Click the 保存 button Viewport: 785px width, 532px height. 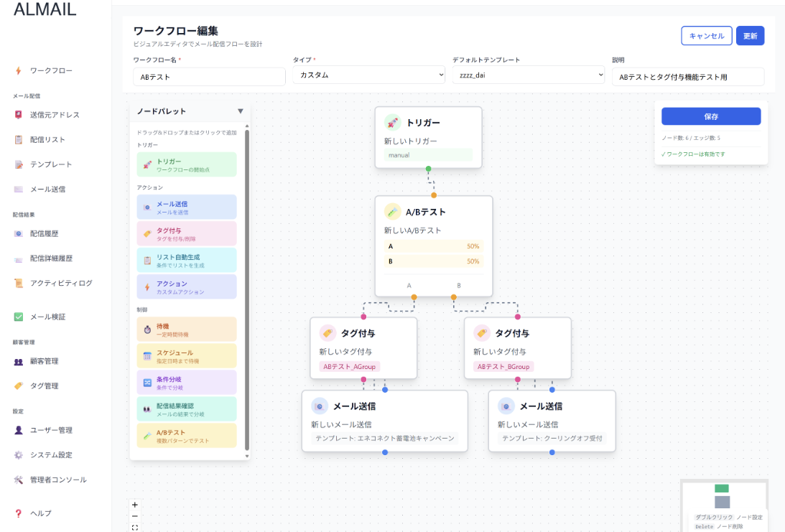click(x=710, y=116)
